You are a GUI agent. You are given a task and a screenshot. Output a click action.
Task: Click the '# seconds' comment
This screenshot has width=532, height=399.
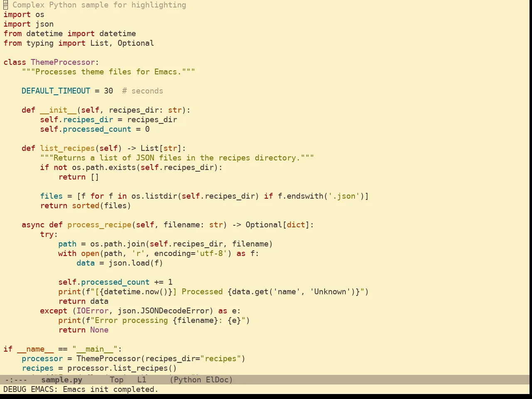143,91
